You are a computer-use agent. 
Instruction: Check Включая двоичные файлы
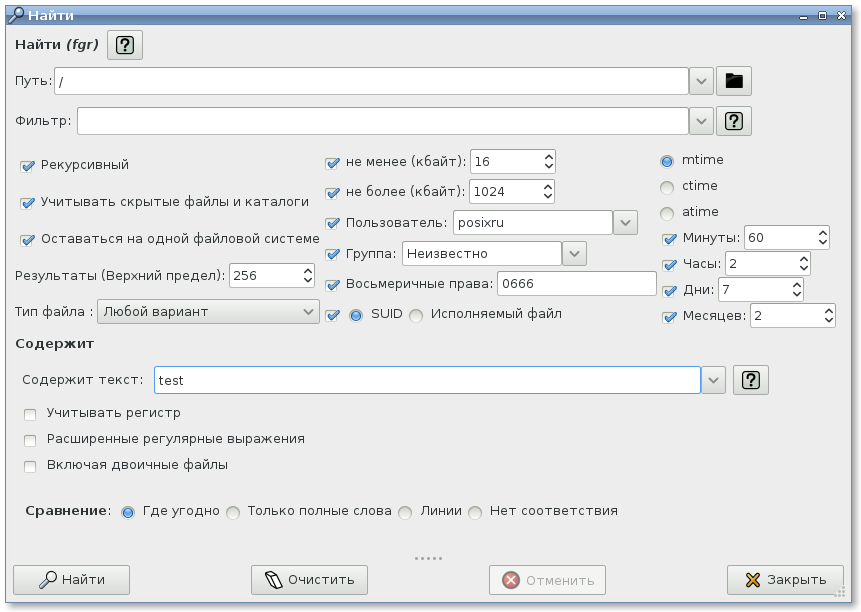tap(30, 466)
